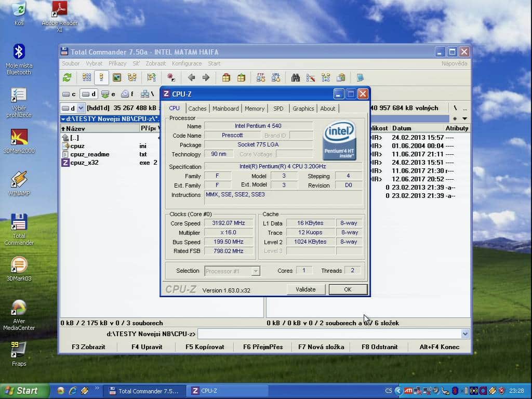The height and width of the screenshot is (399, 532).
Task: Click the Windows Start button
Action: click(24, 391)
